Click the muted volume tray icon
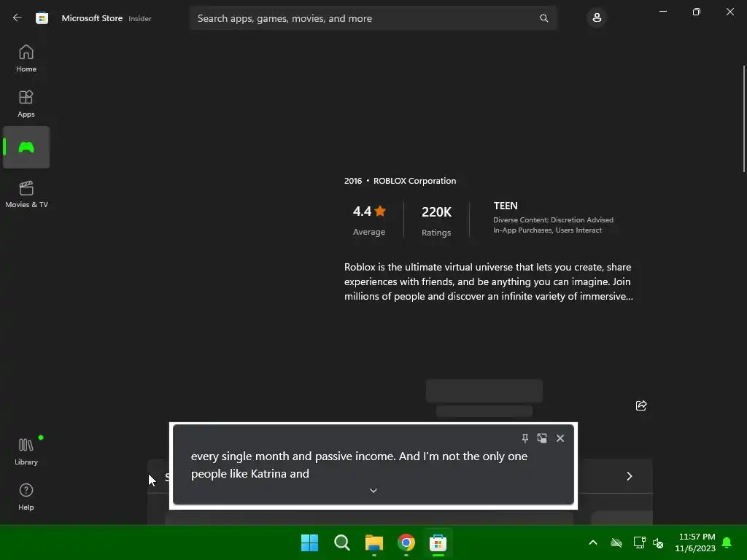The image size is (747, 560). [658, 542]
